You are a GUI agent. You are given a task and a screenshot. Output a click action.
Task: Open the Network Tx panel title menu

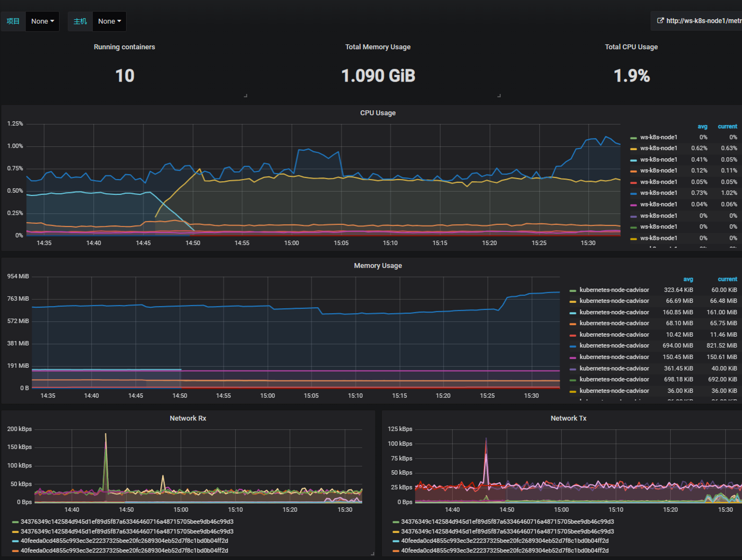click(x=568, y=418)
